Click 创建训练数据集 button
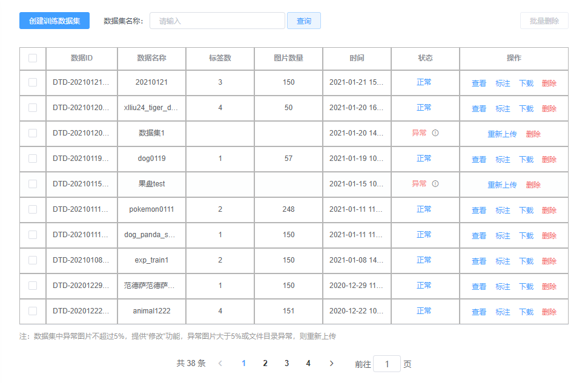The height and width of the screenshot is (383, 588). (55, 21)
